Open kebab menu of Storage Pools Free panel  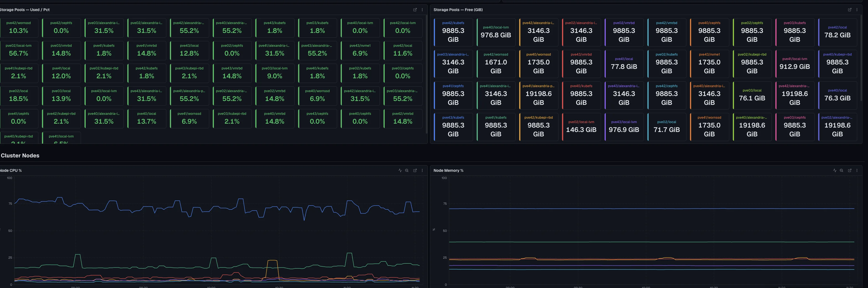click(x=857, y=10)
